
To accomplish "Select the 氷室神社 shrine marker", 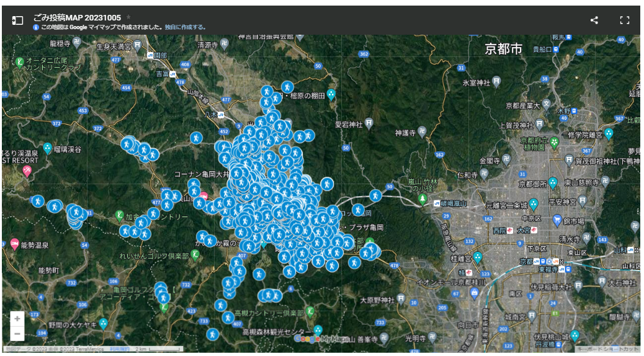I will pyautogui.click(x=496, y=81).
